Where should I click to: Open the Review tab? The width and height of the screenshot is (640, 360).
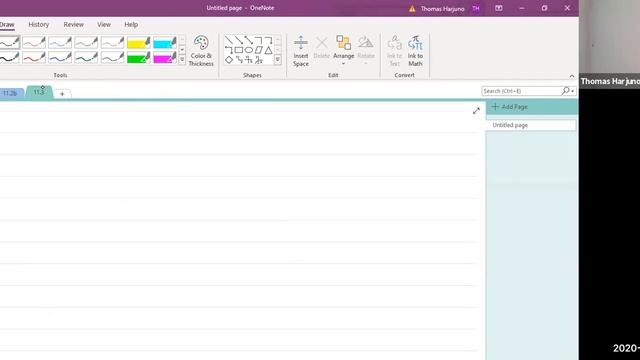click(73, 24)
